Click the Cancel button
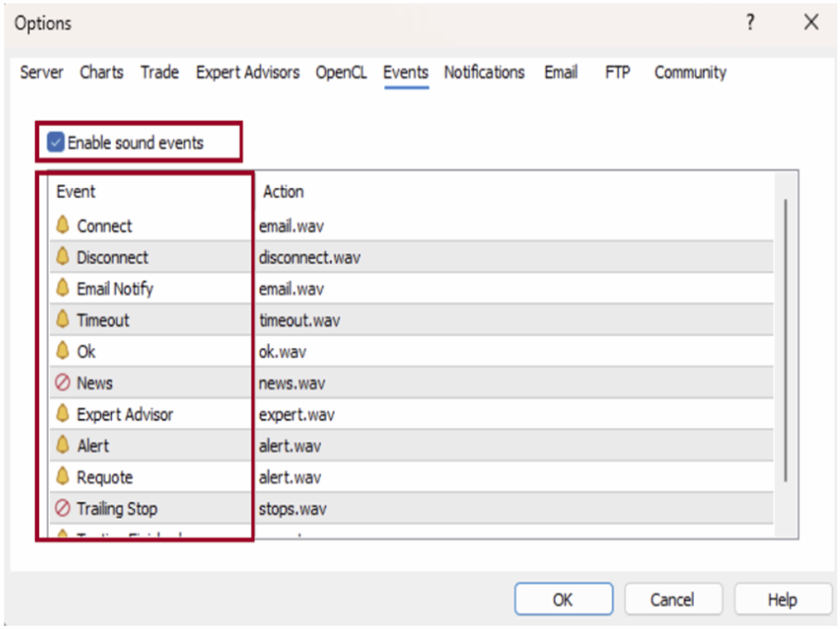This screenshot has height=629, width=840. pos(672,599)
